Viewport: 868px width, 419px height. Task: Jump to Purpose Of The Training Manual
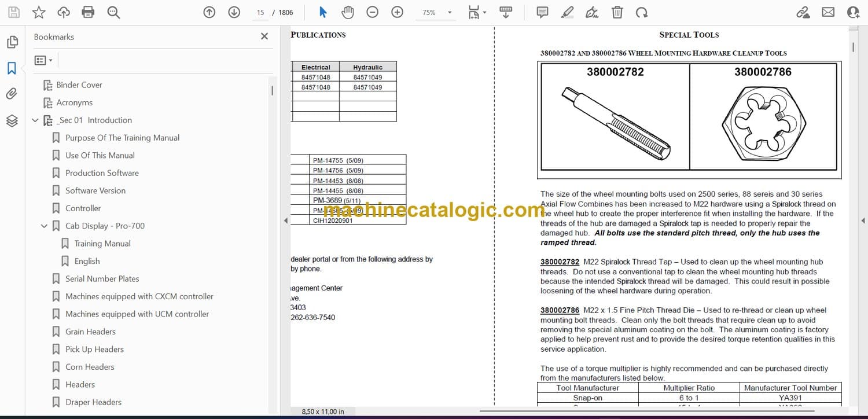(x=123, y=138)
